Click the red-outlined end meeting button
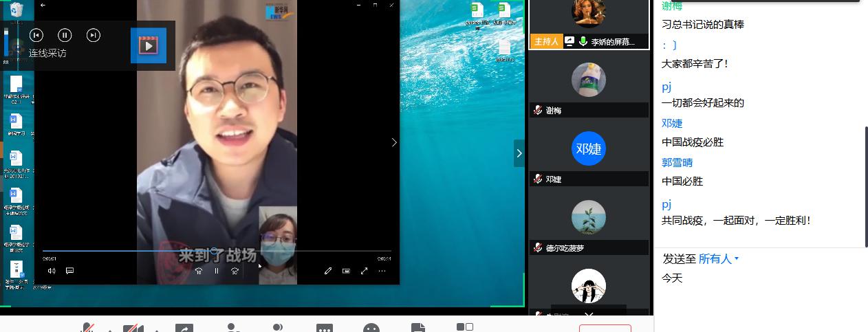868x332 pixels. (x=605, y=328)
